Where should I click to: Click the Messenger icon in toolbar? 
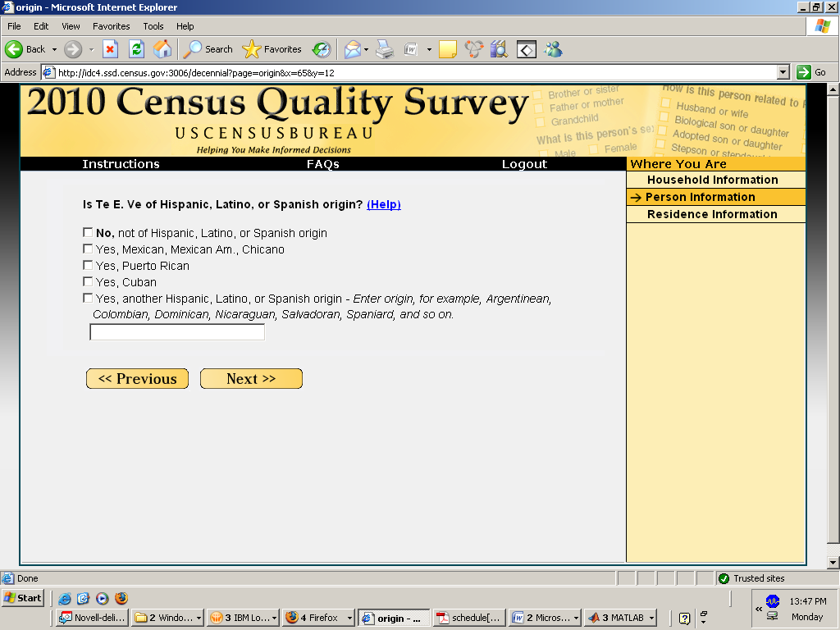click(554, 49)
